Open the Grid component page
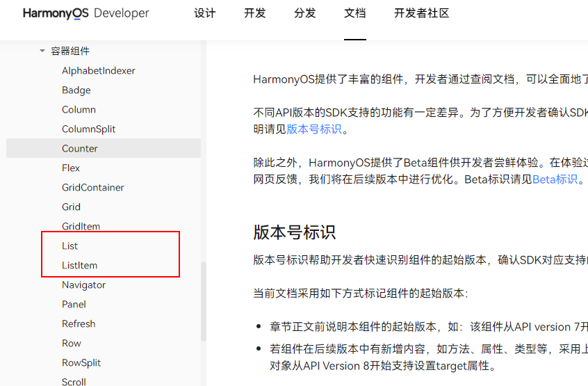This screenshot has height=386, width=588. 72,207
